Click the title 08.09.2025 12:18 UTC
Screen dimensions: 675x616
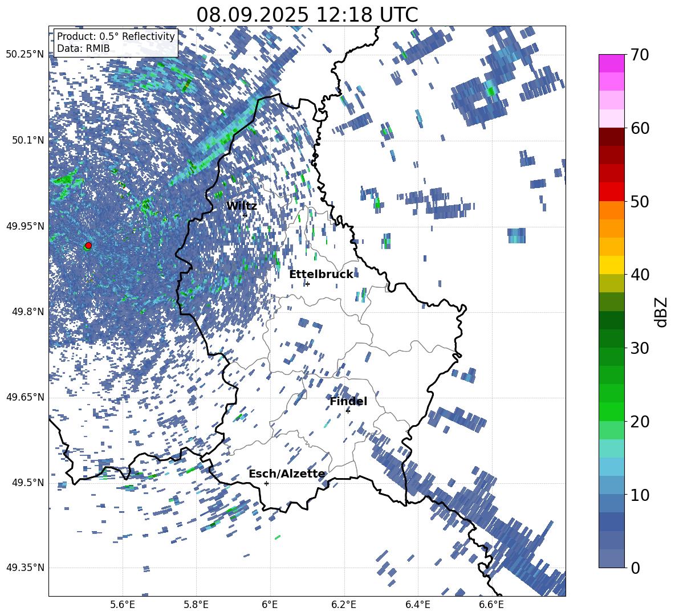point(307,15)
